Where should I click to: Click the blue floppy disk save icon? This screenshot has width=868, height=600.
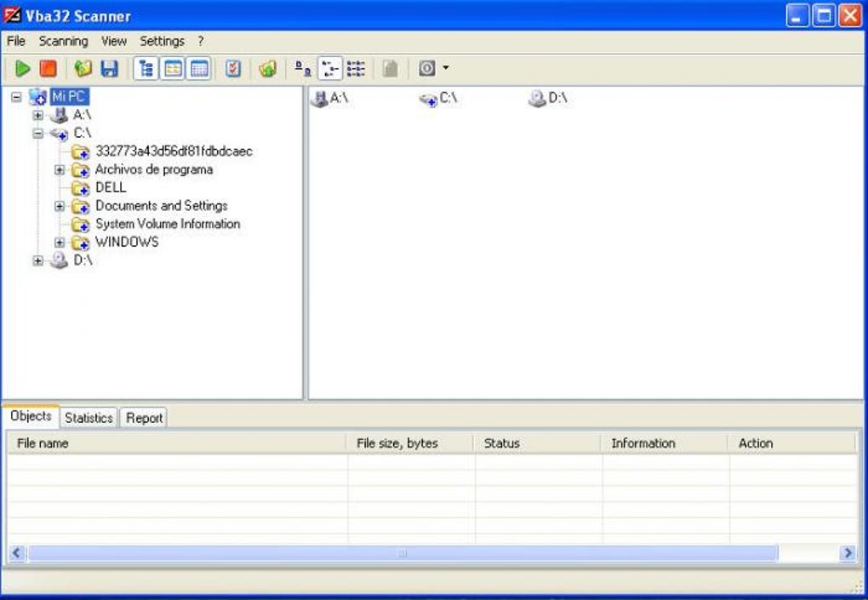click(x=110, y=69)
